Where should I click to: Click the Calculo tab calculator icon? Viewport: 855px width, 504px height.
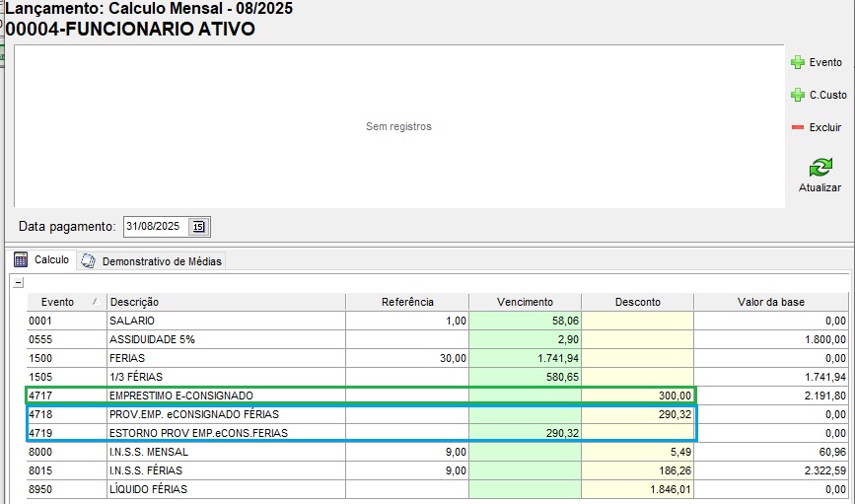point(21,260)
